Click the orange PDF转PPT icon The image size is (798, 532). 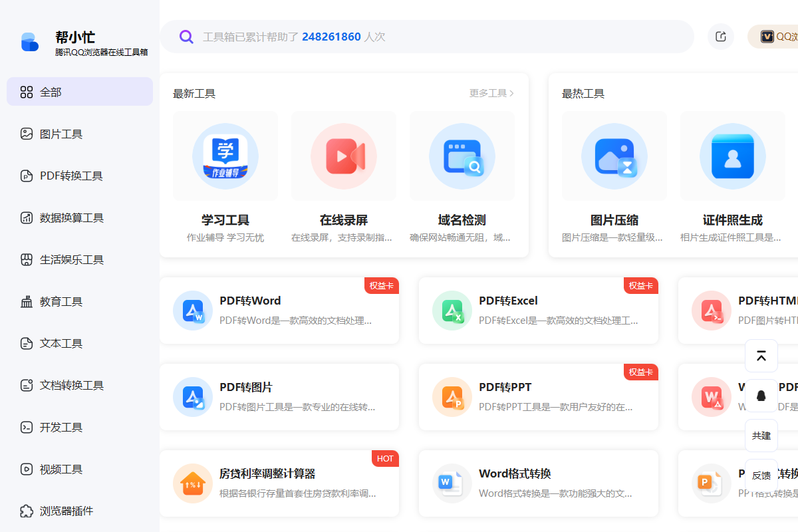[452, 397]
